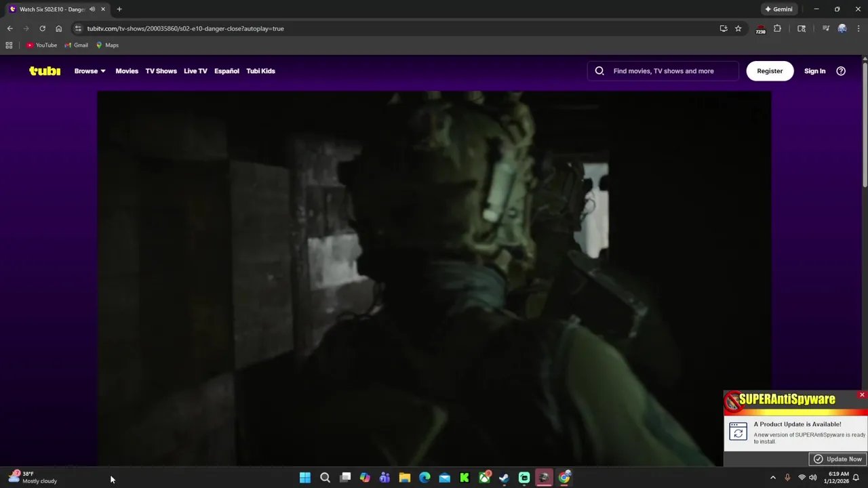Mute the tab using speaker icon
Viewport: 868px width, 488px height.
[x=92, y=9]
